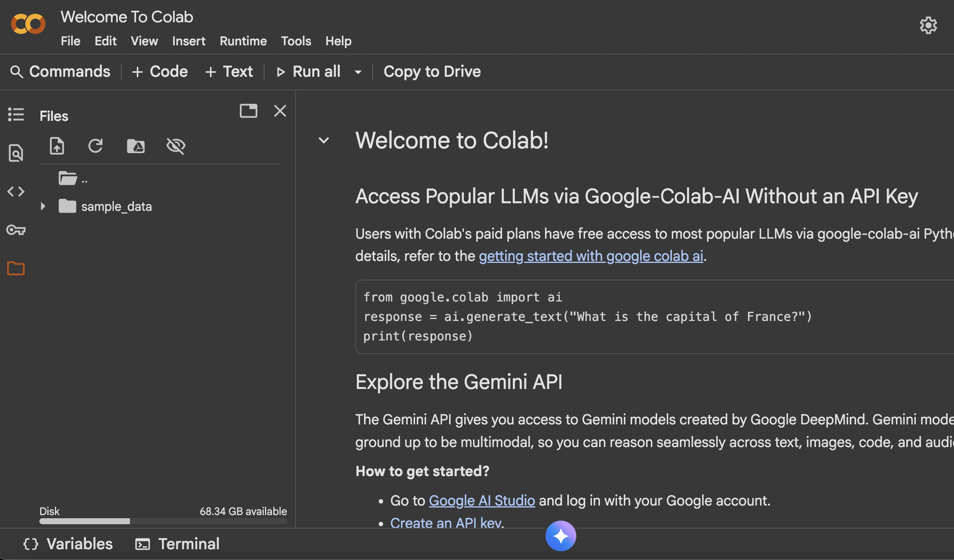Open the Run all dropdown arrow

coord(358,72)
